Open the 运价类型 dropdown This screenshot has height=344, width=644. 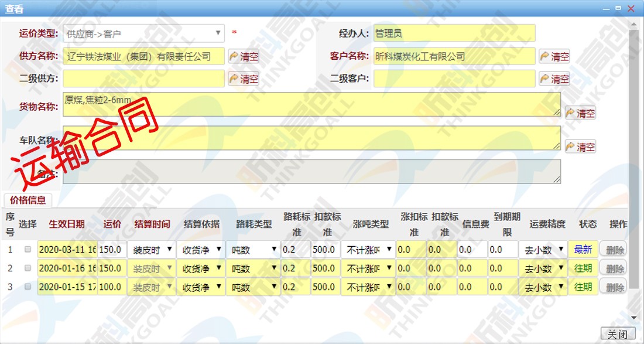click(x=144, y=33)
